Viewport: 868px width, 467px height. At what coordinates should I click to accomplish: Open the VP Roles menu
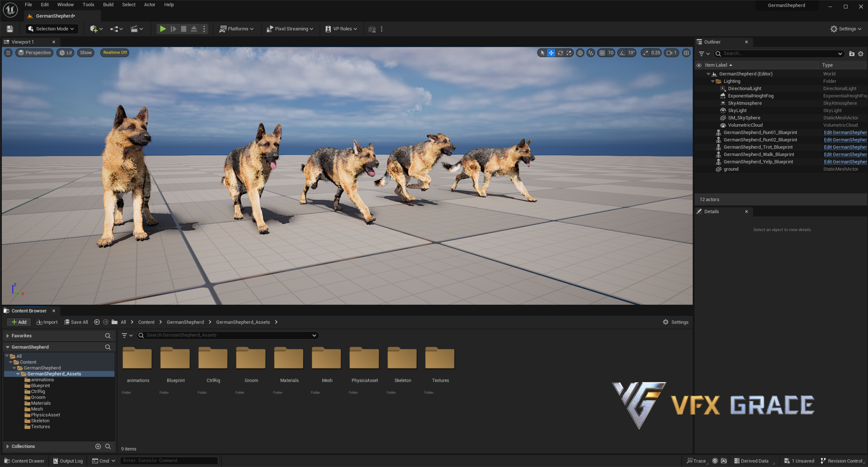coord(341,29)
